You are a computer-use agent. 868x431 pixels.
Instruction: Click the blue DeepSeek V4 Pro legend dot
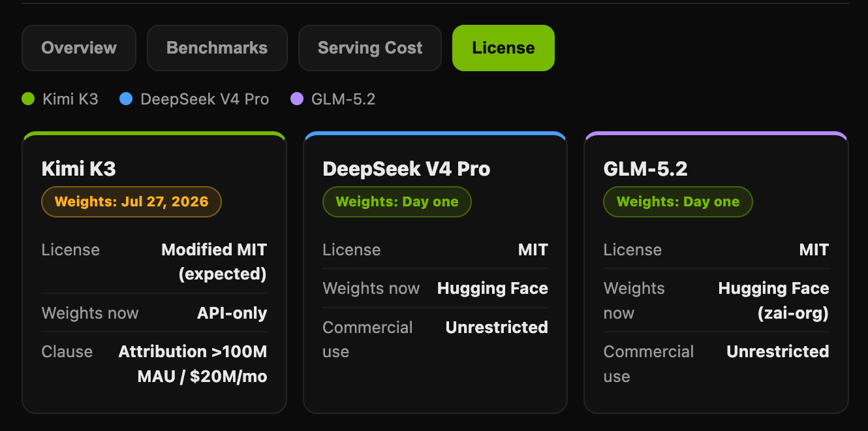click(x=126, y=99)
